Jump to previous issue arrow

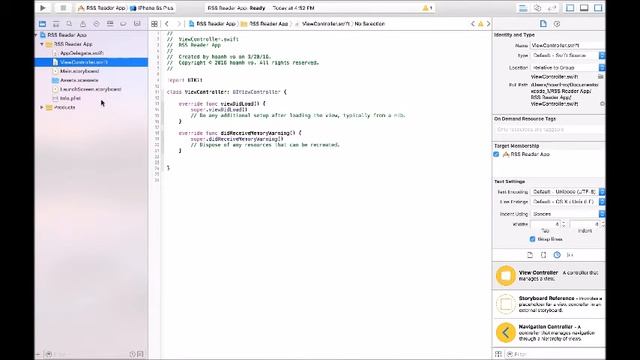(473, 24)
